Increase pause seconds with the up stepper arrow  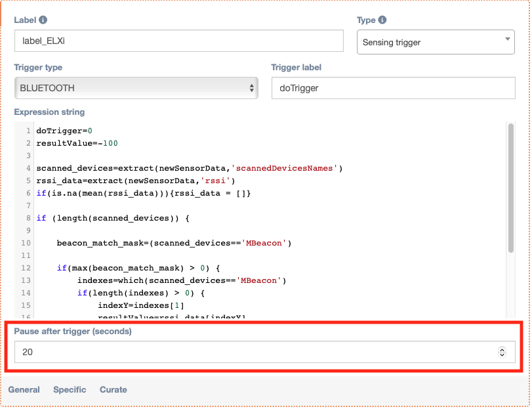coord(502,349)
